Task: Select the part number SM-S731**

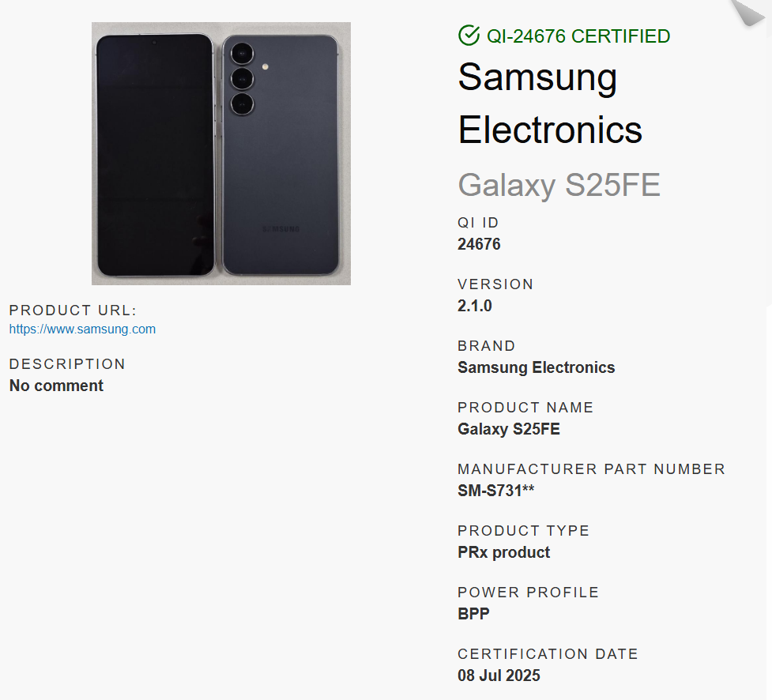Action: 495,491
